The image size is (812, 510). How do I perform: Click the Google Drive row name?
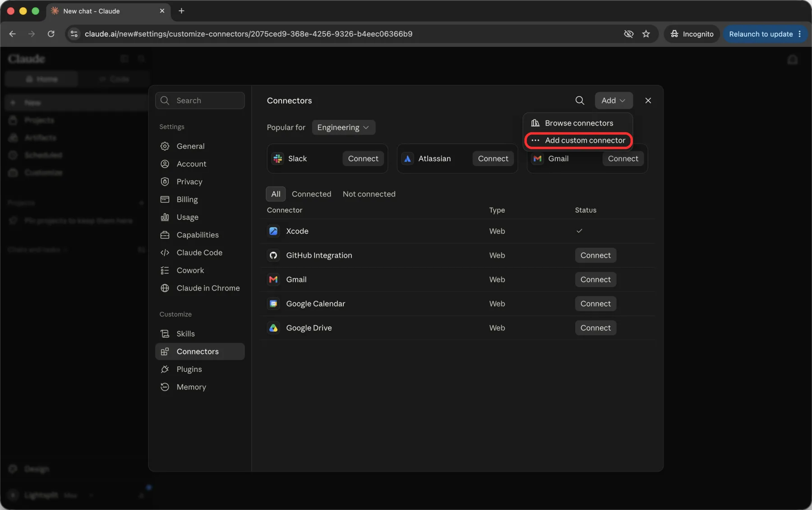pos(309,328)
